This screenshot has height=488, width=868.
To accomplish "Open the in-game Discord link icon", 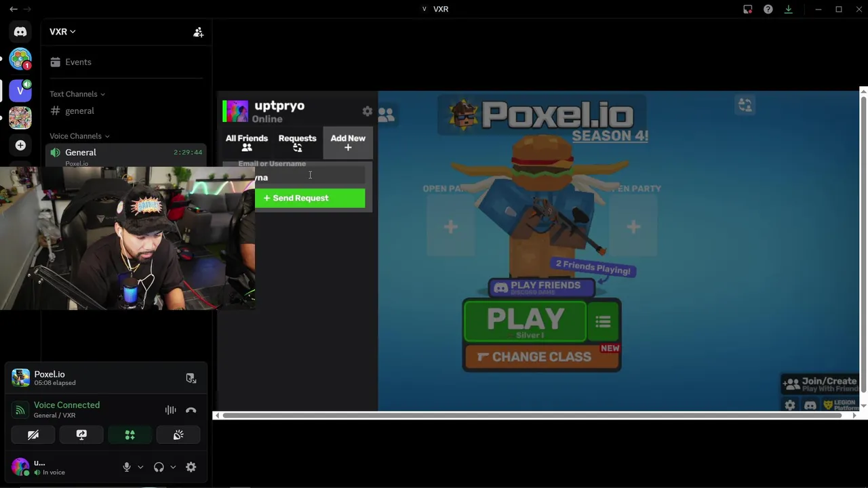I will pyautogui.click(x=810, y=405).
